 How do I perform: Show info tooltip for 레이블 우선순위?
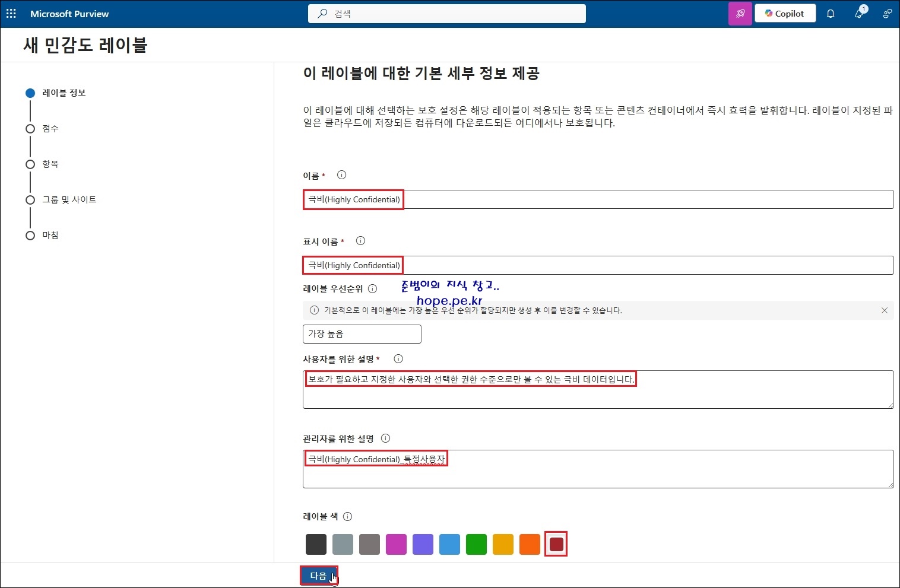(x=372, y=289)
